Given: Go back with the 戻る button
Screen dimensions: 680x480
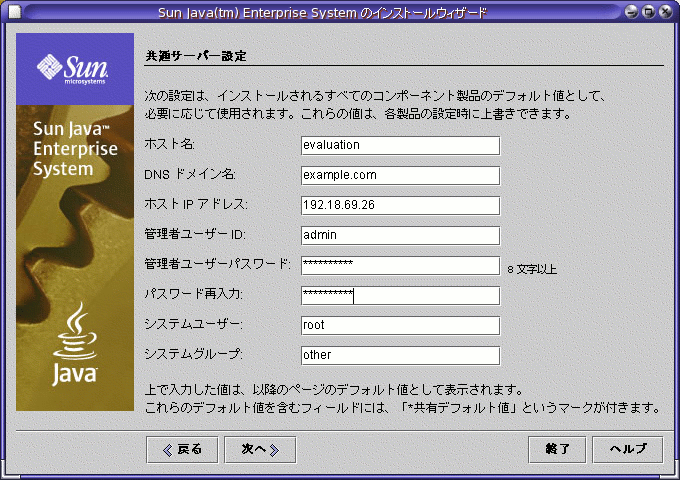Looking at the screenshot, I should 182,450.
